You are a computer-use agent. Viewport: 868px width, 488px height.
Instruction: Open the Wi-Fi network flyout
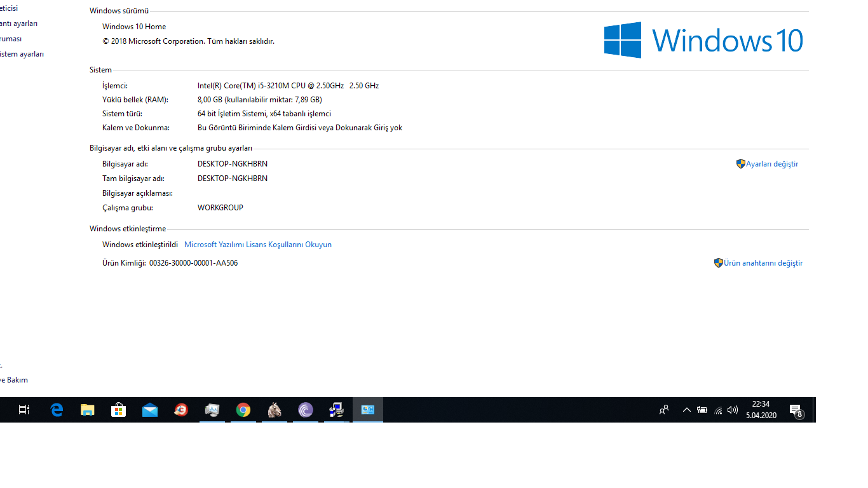pos(718,410)
